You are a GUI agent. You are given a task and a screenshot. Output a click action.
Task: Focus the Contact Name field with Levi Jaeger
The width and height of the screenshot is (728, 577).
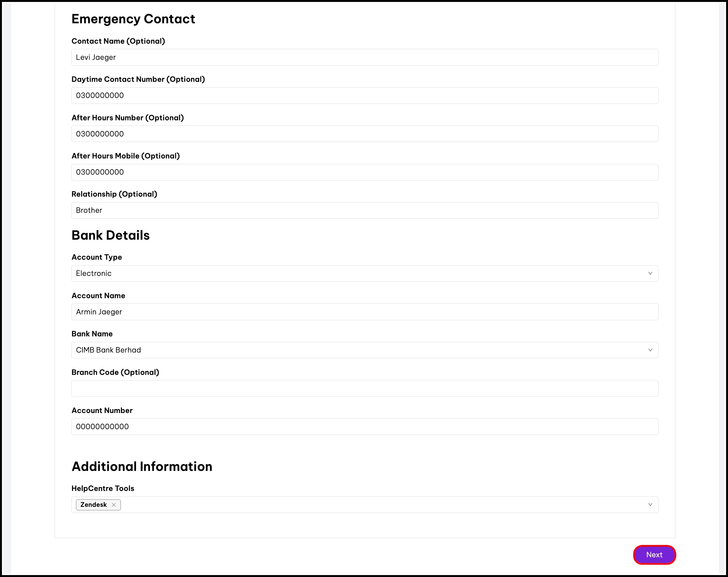(365, 58)
